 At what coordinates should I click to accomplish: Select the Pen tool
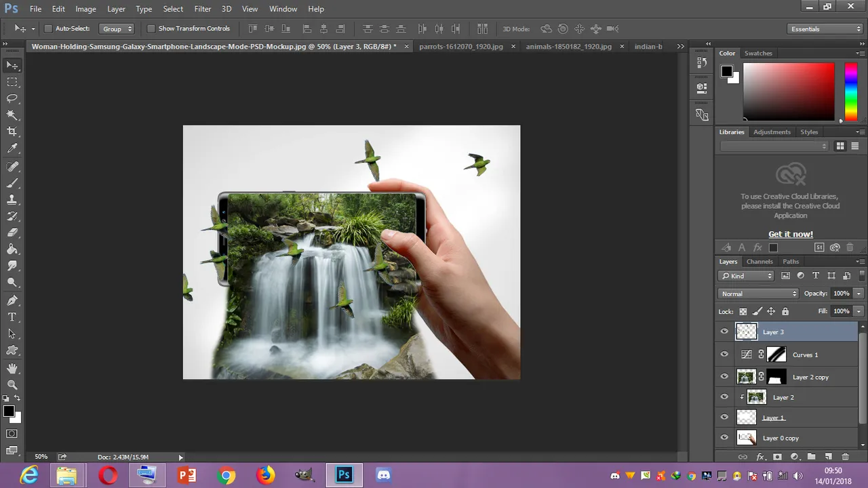pyautogui.click(x=12, y=300)
